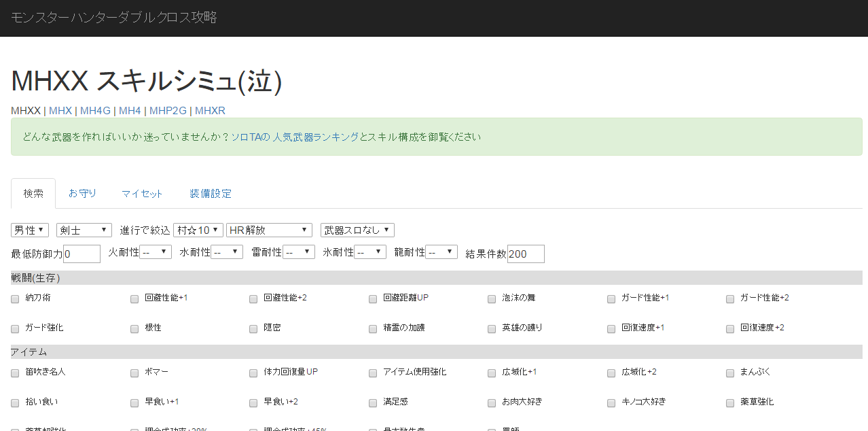Image resolution: width=868 pixels, height=431 pixels.
Task: Check the 根性 checkbox
Action: coord(134,329)
